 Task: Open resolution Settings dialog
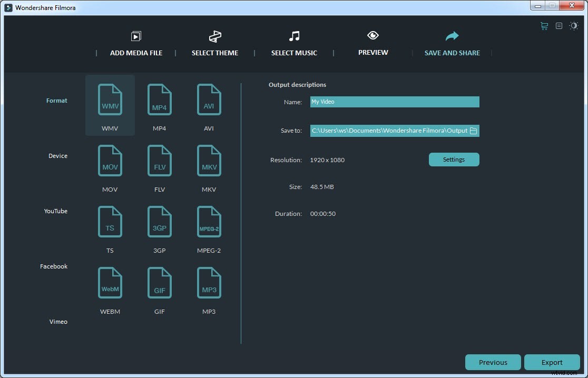pyautogui.click(x=454, y=159)
